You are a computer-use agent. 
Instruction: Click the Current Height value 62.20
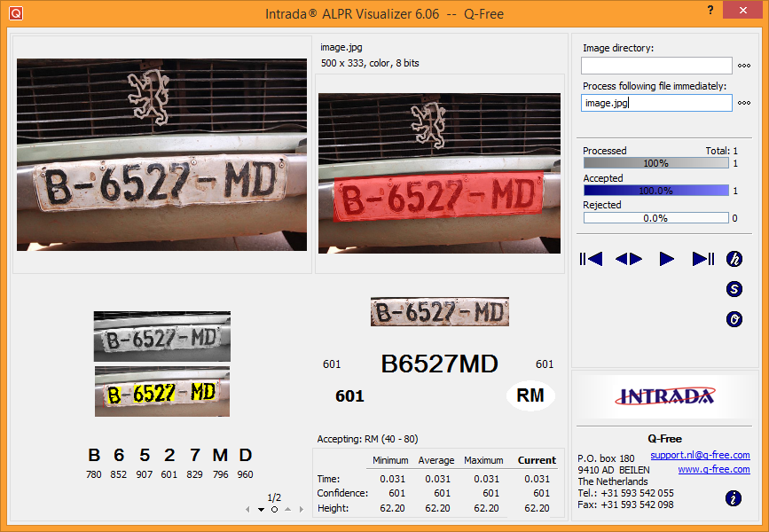[x=537, y=508]
